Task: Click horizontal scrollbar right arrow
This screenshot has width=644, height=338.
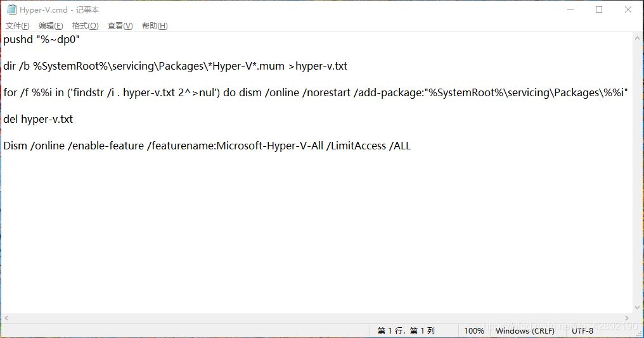Action: tap(627, 318)
